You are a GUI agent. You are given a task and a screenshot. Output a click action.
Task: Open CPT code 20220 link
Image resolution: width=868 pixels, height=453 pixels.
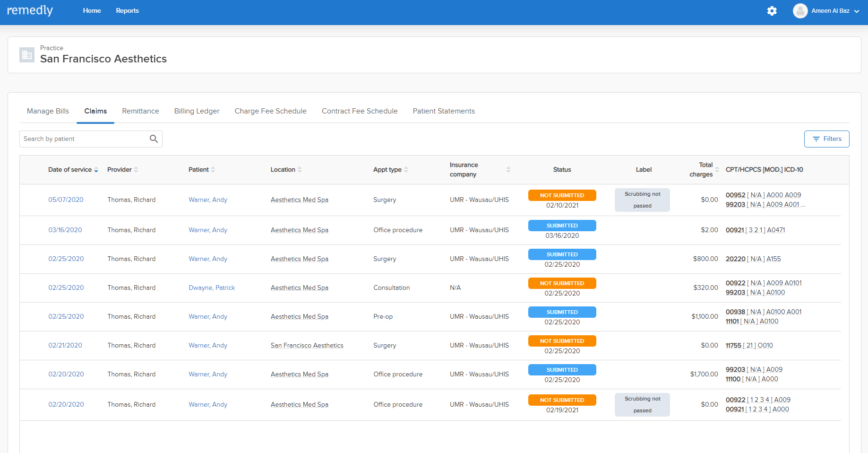tap(753, 259)
